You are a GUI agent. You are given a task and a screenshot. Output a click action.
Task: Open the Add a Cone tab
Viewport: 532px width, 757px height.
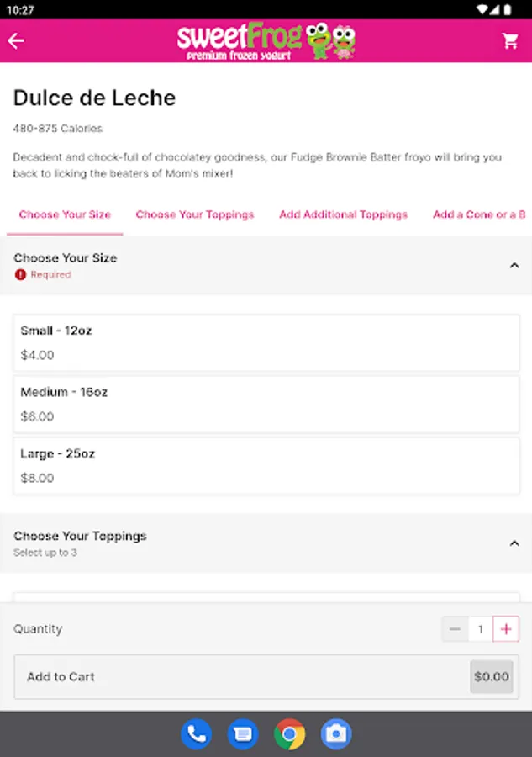click(479, 214)
